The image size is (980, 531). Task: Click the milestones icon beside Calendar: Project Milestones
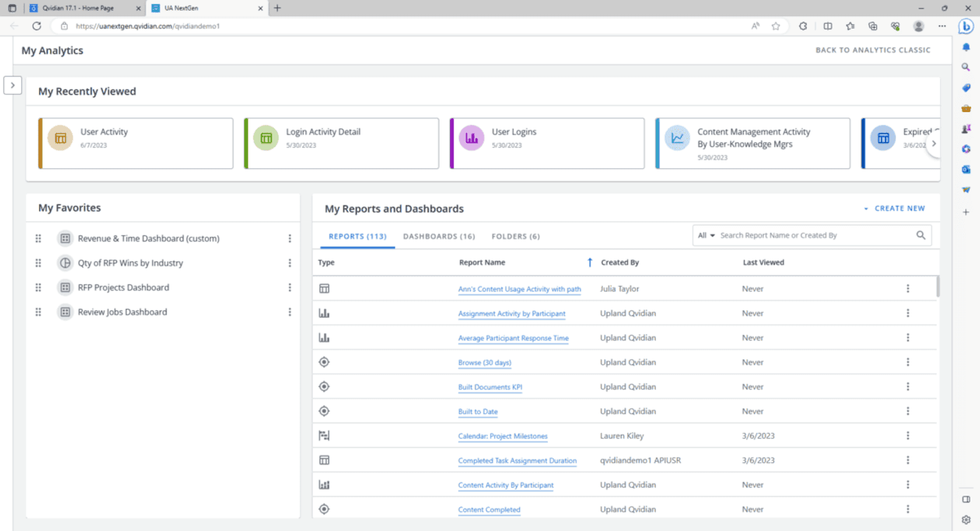click(x=324, y=435)
